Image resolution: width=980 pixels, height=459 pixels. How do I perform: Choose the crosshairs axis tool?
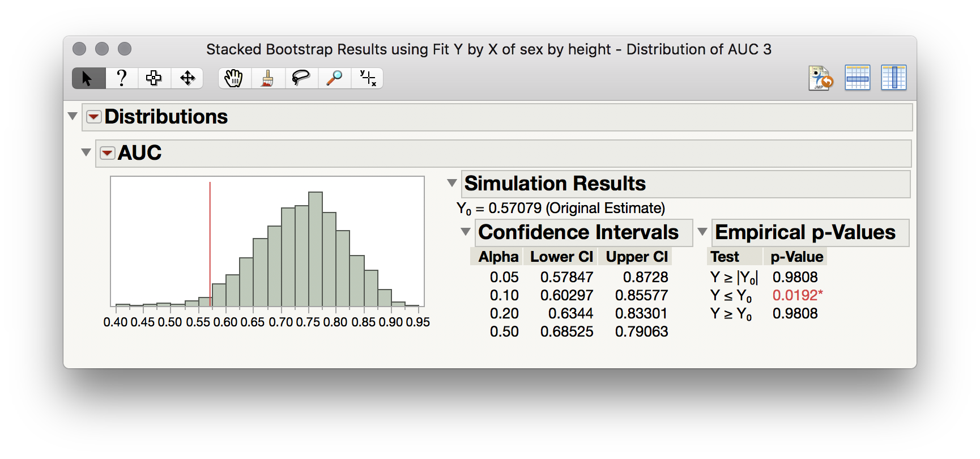[368, 78]
